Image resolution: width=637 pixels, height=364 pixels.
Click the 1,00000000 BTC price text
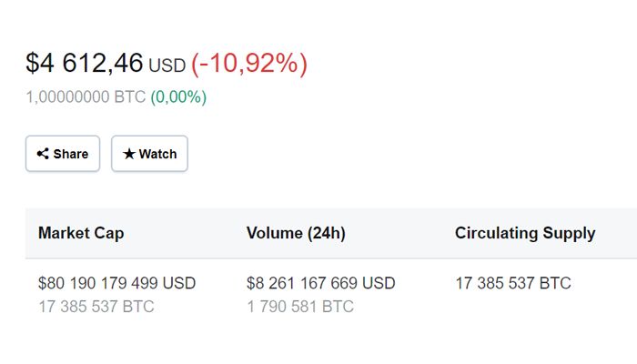click(86, 97)
